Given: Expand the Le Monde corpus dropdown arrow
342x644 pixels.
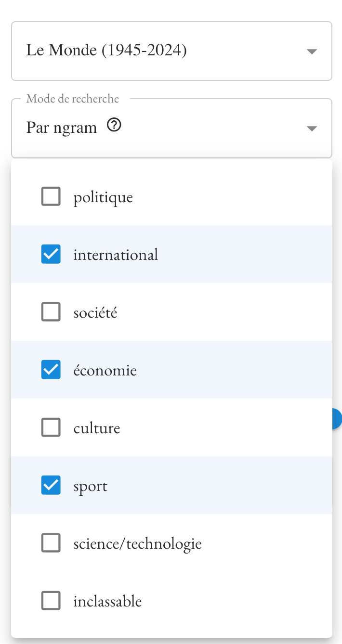Looking at the screenshot, I should tap(312, 51).
